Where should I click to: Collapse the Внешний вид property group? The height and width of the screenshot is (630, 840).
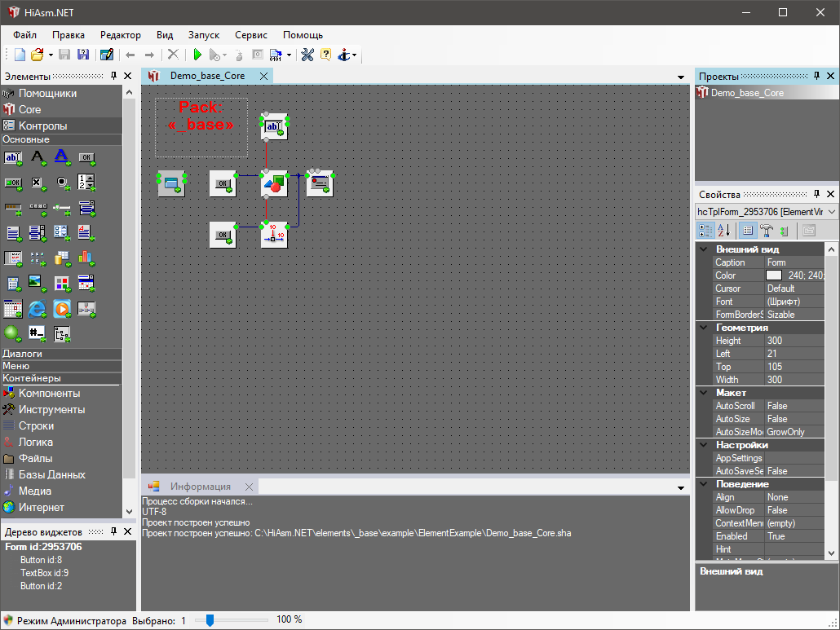[703, 249]
